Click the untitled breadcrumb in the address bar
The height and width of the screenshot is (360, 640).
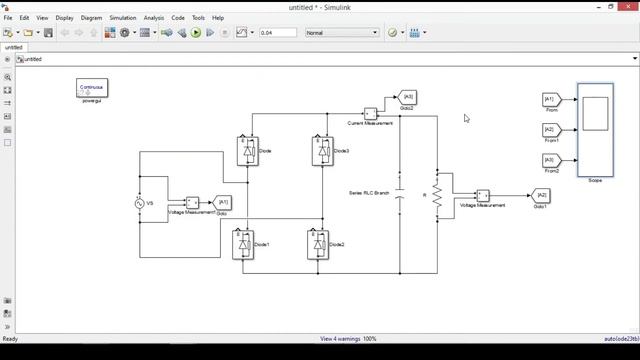coord(33,59)
